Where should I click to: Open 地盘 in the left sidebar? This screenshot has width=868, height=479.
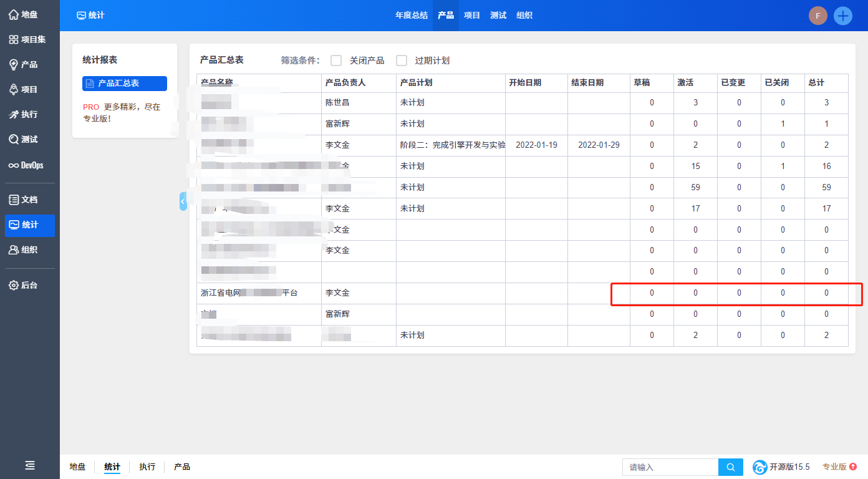tap(29, 14)
